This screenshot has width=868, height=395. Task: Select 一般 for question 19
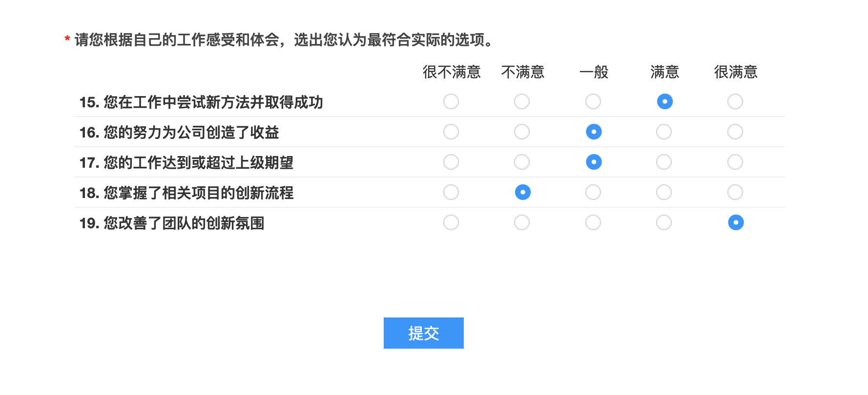tap(593, 222)
